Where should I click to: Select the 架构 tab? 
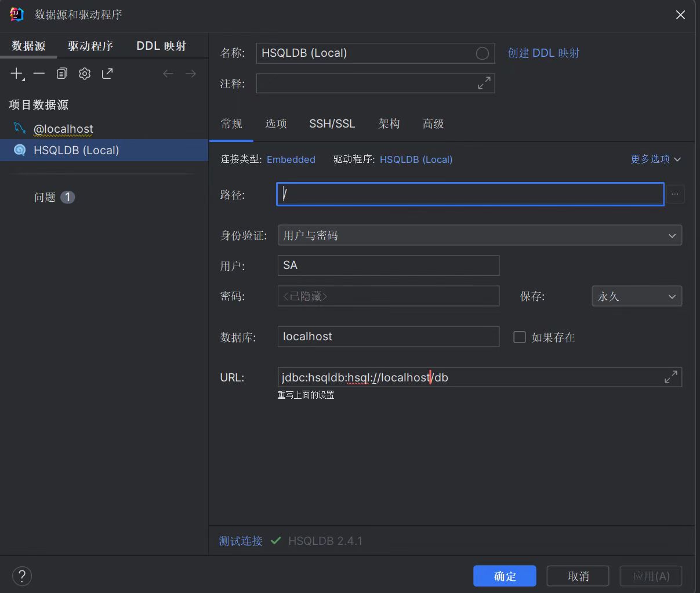[x=389, y=123]
